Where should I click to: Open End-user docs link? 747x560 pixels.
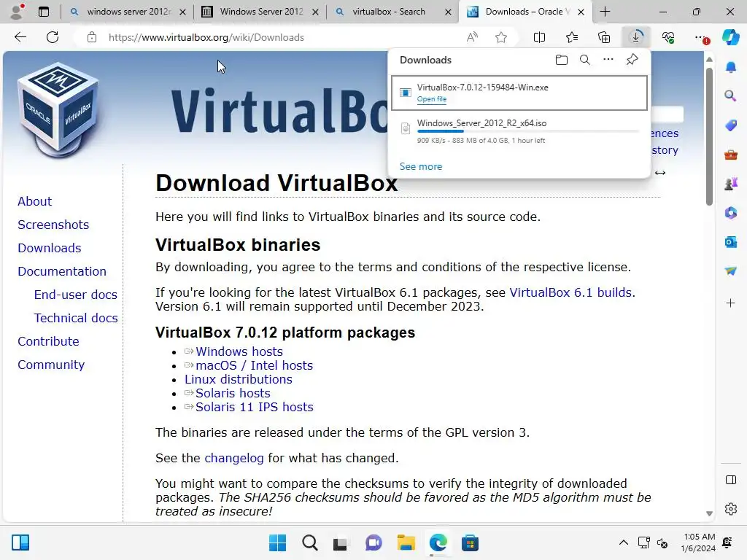point(76,295)
